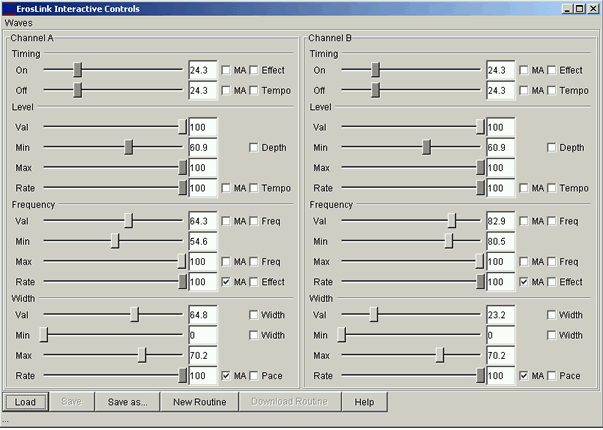Image resolution: width=603 pixels, height=430 pixels.
Task: Uncheck MA for Channel B Frequency Rate
Action: [523, 282]
